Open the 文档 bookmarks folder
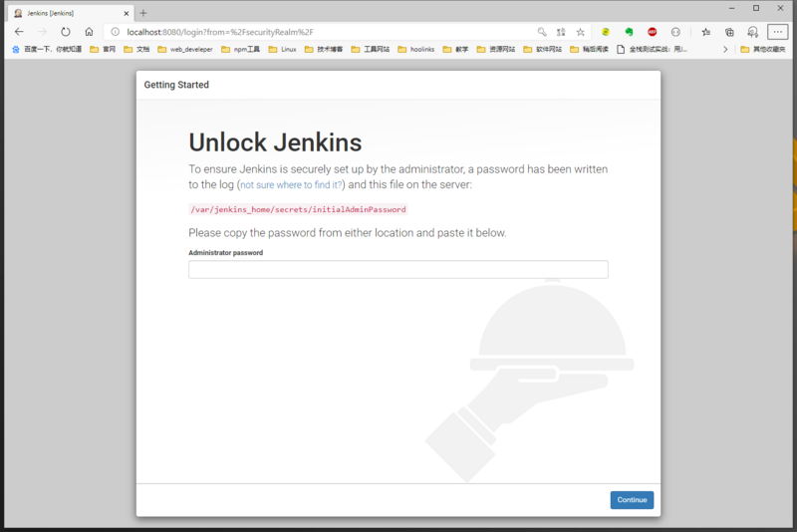The height and width of the screenshot is (532, 797). pyautogui.click(x=136, y=49)
